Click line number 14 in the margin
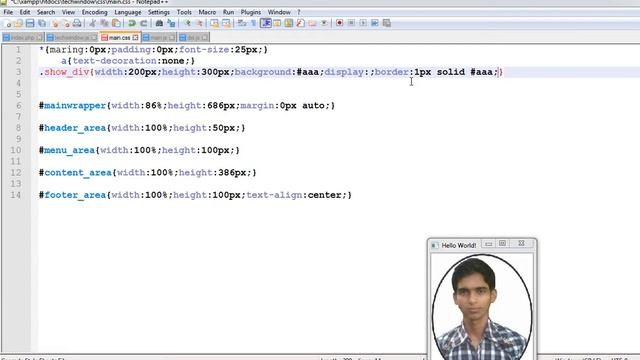 (16, 195)
